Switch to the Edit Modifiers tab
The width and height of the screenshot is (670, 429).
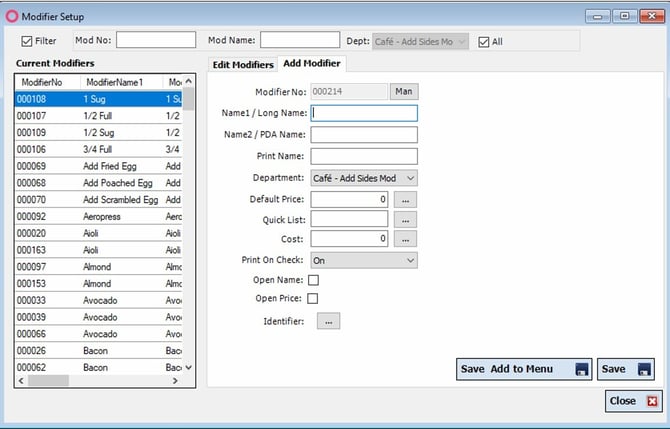pyautogui.click(x=243, y=65)
